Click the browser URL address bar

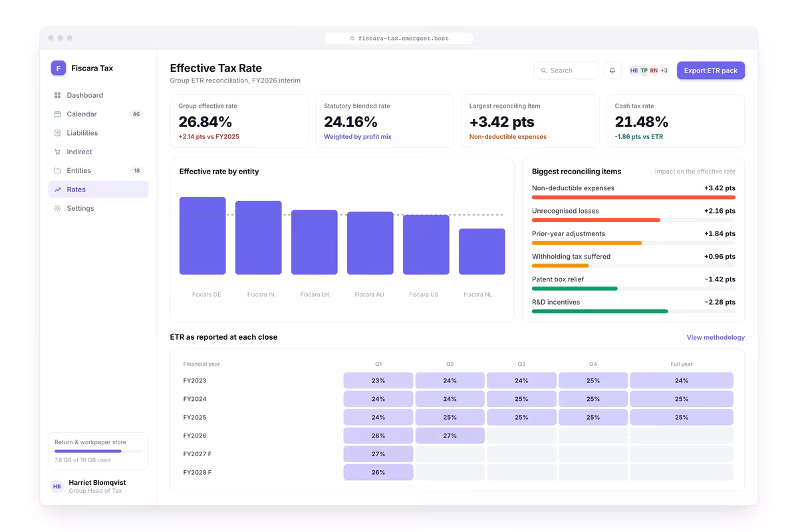click(399, 39)
